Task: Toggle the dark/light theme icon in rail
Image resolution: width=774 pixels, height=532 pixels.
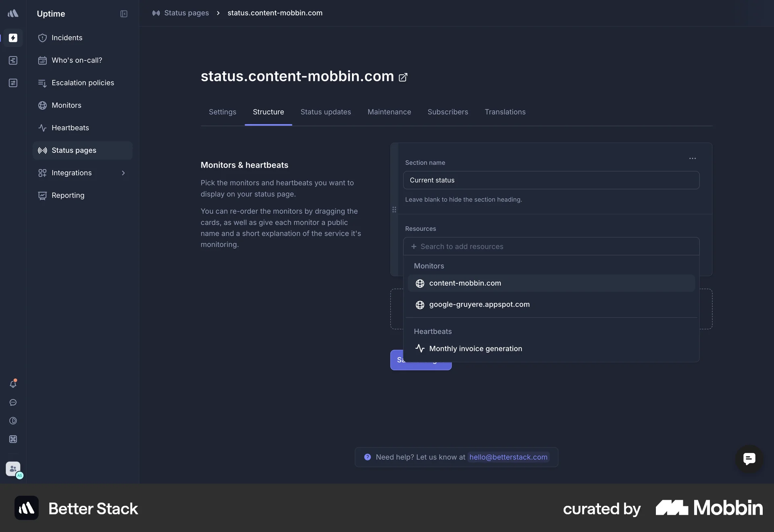Action: click(13, 421)
